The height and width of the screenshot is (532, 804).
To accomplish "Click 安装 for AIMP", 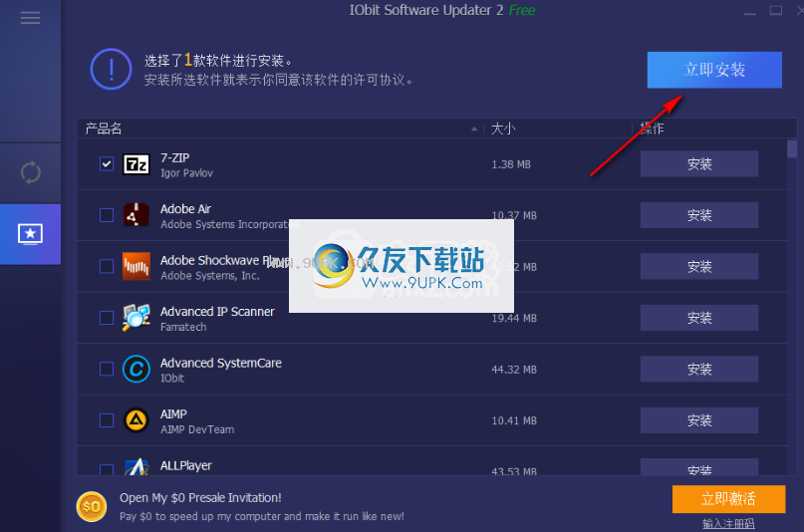I will coord(699,420).
